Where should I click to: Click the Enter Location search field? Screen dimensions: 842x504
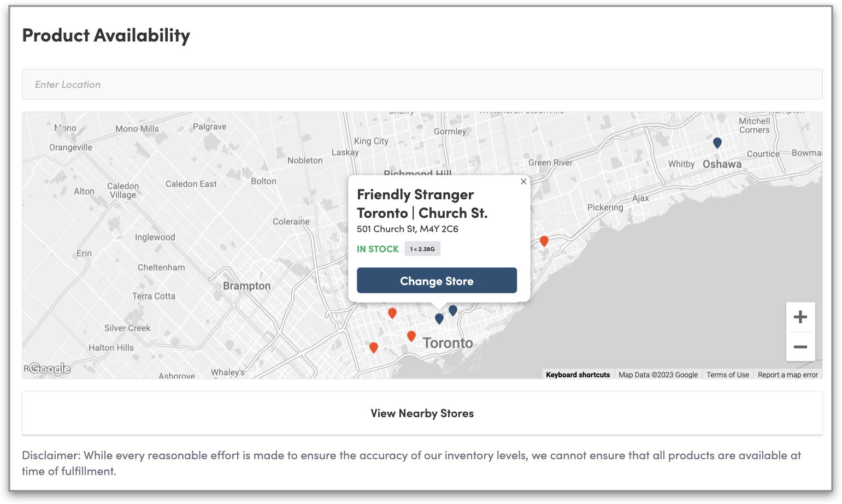(x=422, y=85)
